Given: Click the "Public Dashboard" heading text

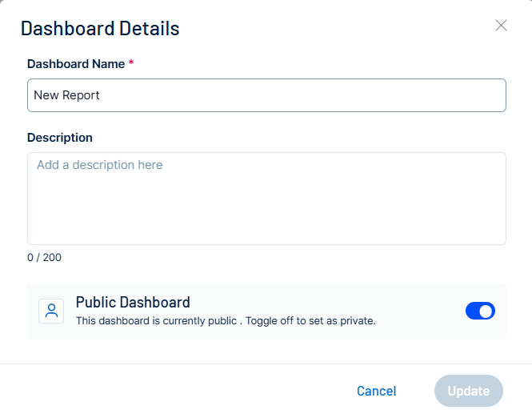Looking at the screenshot, I should pyautogui.click(x=133, y=303).
